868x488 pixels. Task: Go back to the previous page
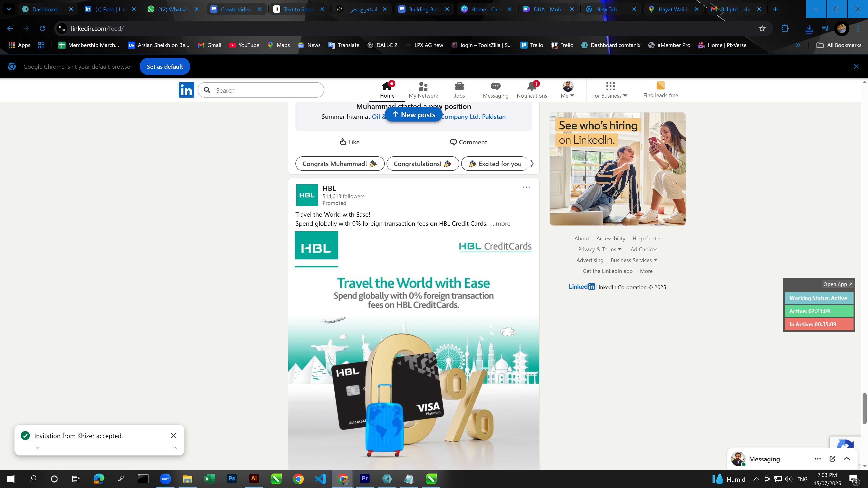pyautogui.click(x=10, y=29)
